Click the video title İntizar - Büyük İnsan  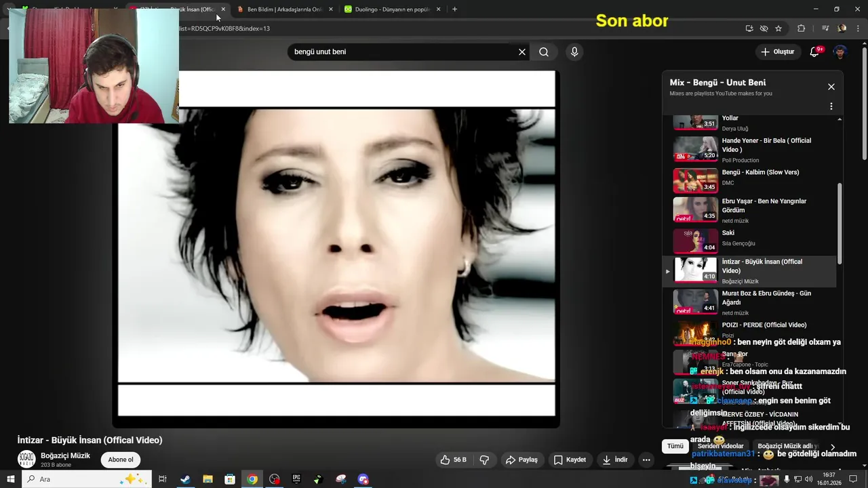(x=90, y=440)
